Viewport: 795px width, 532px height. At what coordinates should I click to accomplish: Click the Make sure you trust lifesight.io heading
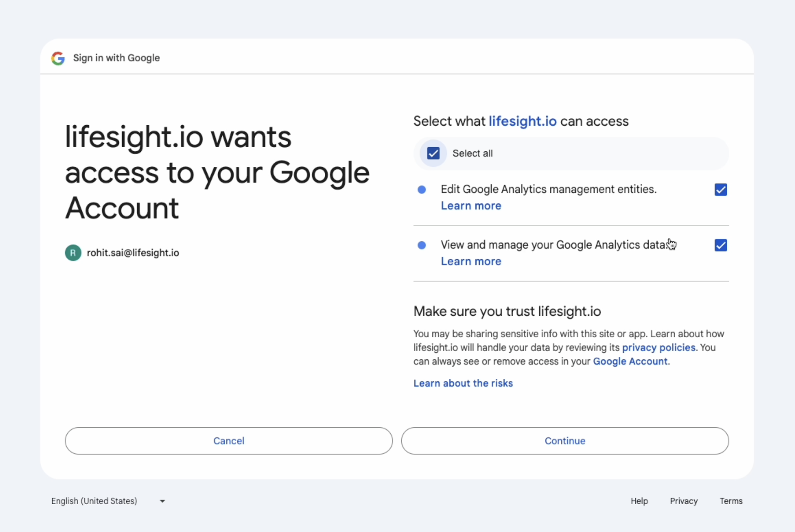click(x=507, y=311)
